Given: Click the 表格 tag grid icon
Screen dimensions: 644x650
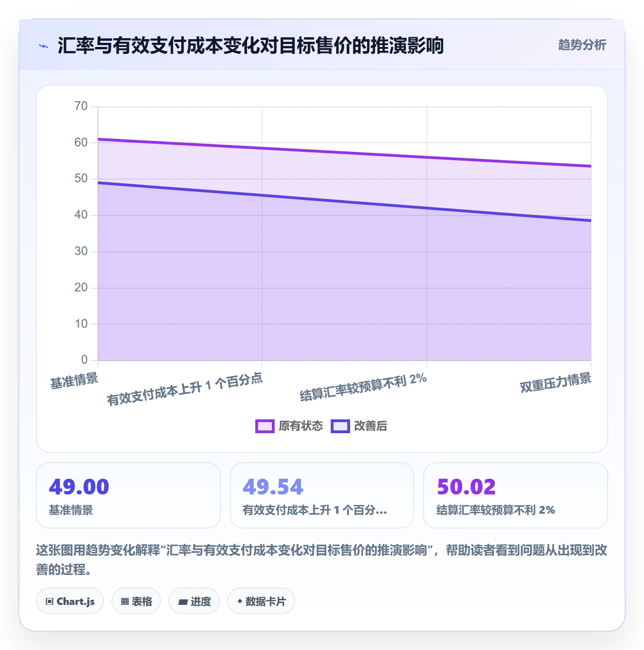Looking at the screenshot, I should (x=125, y=602).
